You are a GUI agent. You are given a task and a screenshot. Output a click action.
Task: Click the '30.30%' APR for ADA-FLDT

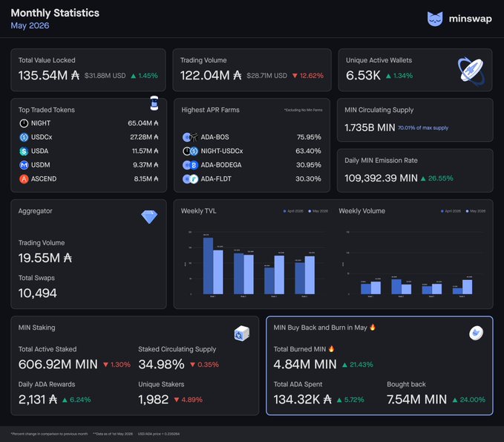pos(308,179)
